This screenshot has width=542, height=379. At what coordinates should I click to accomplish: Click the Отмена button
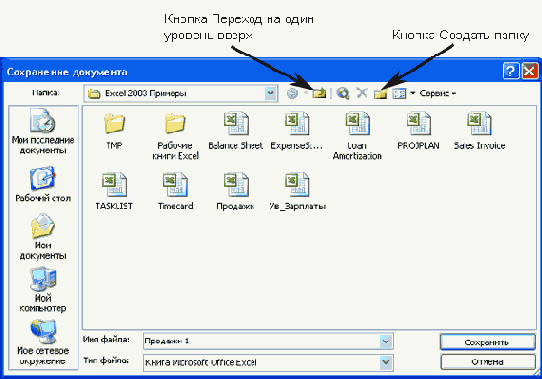(x=487, y=362)
